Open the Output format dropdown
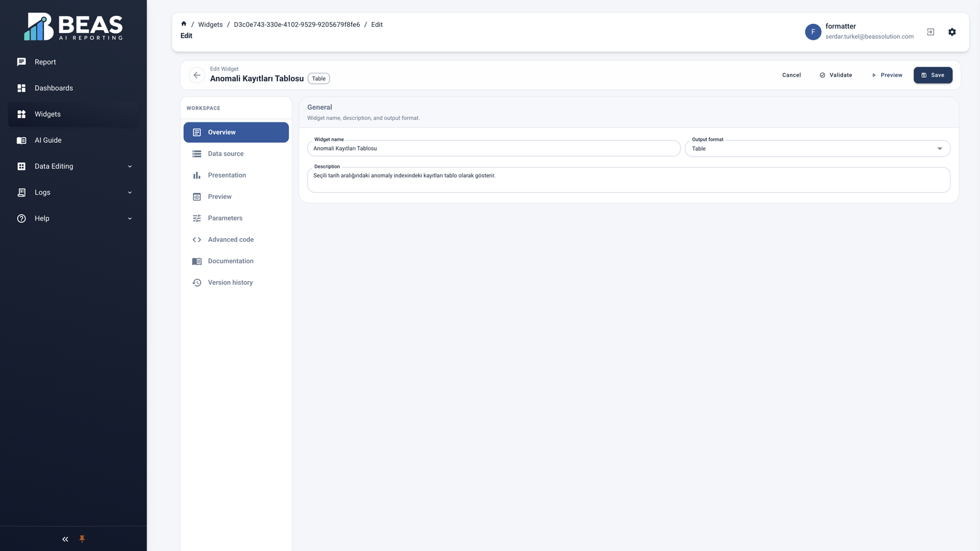This screenshot has width=980, height=551. 817,148
